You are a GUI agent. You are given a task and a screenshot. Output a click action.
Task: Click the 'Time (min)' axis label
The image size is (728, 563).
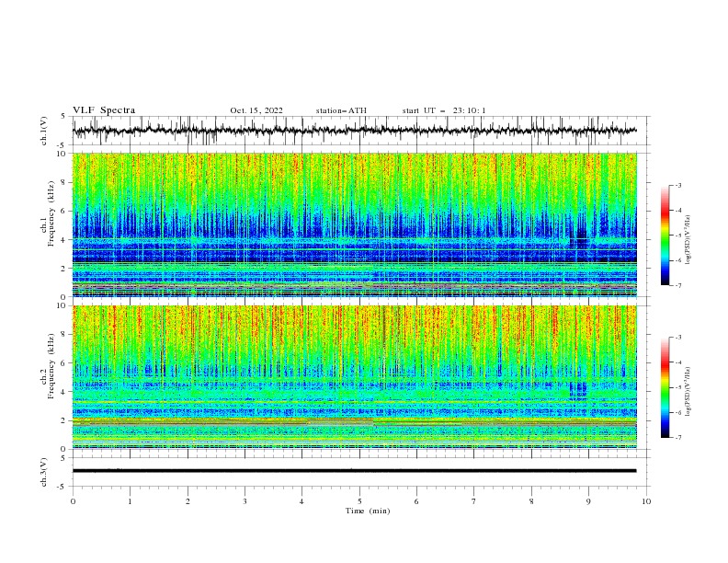[x=368, y=511]
